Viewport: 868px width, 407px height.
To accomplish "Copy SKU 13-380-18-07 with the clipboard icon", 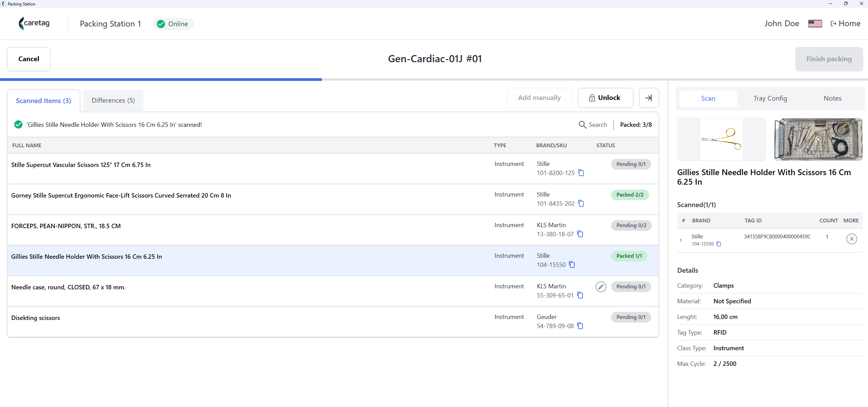I will [580, 234].
